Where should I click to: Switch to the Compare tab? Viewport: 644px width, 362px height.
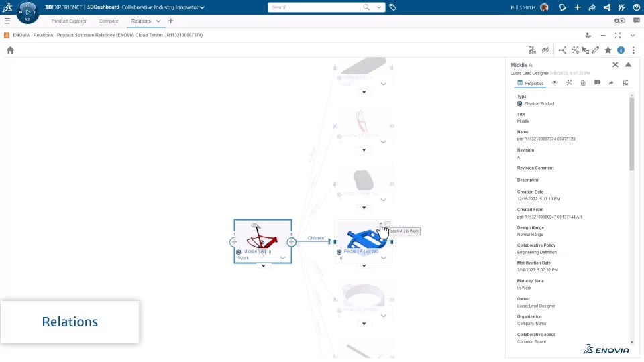coord(109,21)
